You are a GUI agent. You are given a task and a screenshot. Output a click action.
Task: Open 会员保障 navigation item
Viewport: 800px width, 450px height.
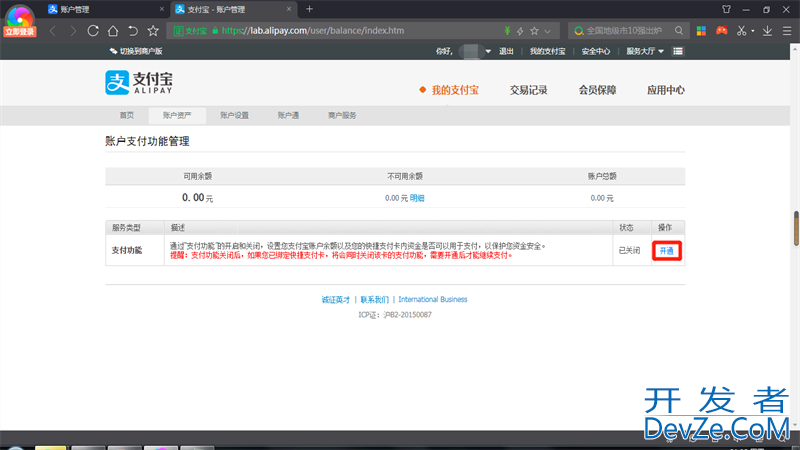pos(597,90)
